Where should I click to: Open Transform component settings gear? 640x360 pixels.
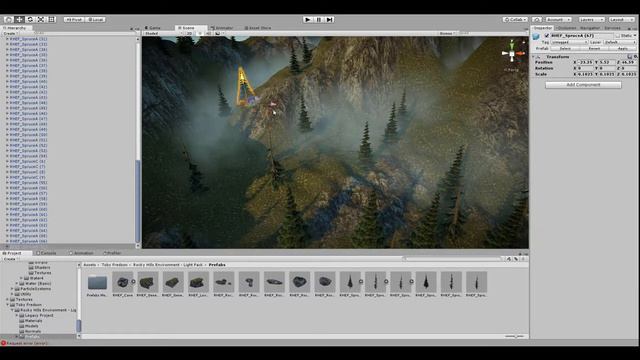click(636, 57)
